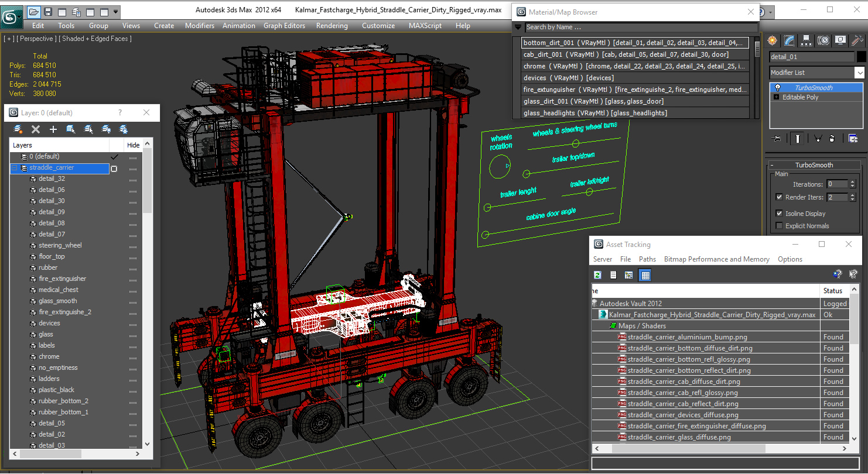Click Configure Modifier Sets icon
Viewport: 868px width, 474px height.
point(853,139)
